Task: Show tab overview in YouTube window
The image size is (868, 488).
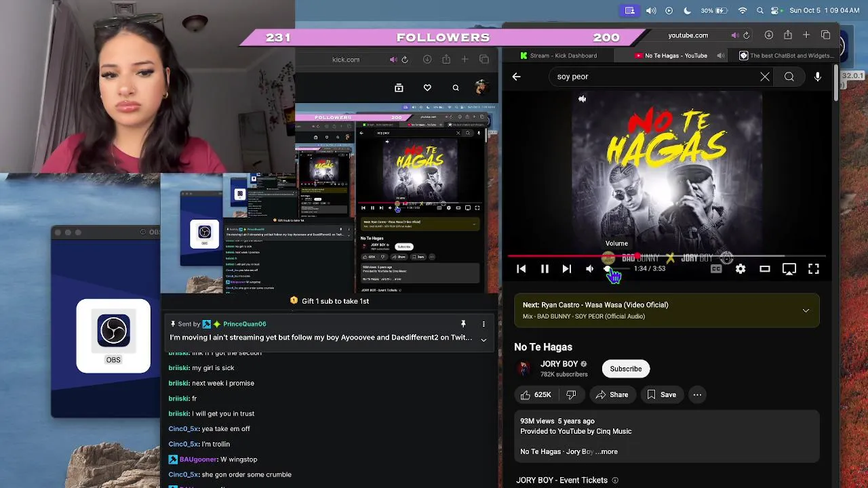Action: click(x=825, y=35)
